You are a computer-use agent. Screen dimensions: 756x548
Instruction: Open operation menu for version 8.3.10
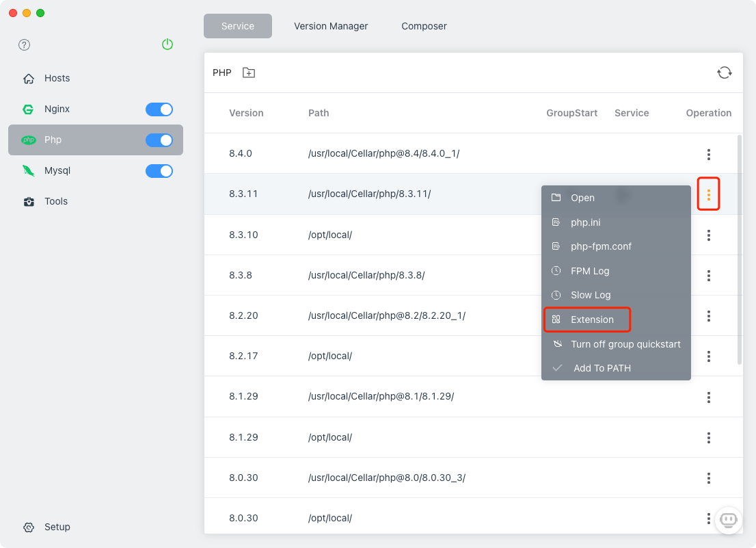point(708,235)
